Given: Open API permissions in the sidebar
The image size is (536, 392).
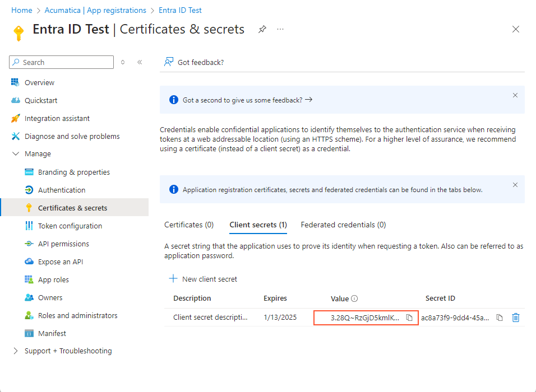Looking at the screenshot, I should coord(63,244).
